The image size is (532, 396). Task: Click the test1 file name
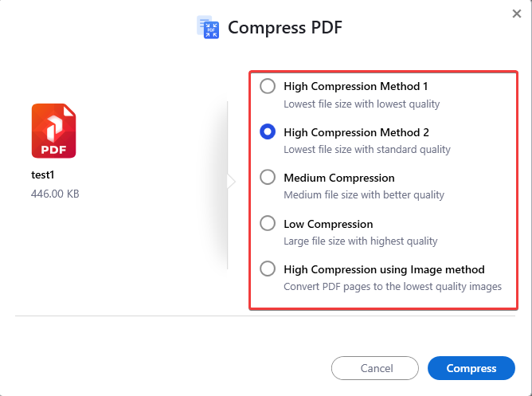[x=43, y=174]
